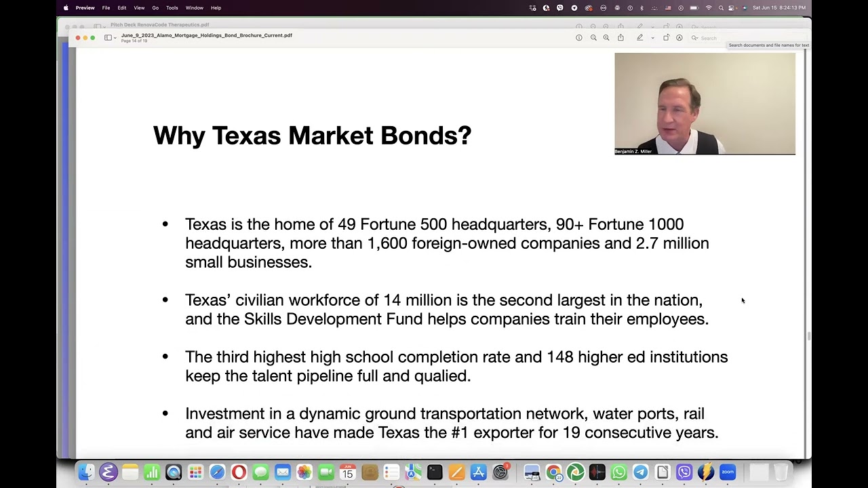The width and height of the screenshot is (868, 488).
Task: Open sidebar view options chevron
Action: [115, 37]
